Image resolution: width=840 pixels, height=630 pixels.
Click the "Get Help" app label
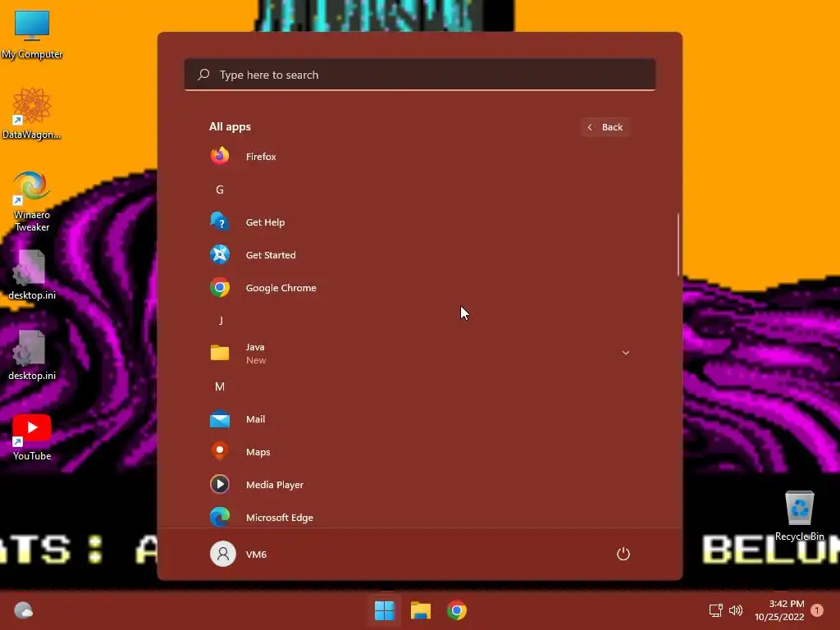265,221
